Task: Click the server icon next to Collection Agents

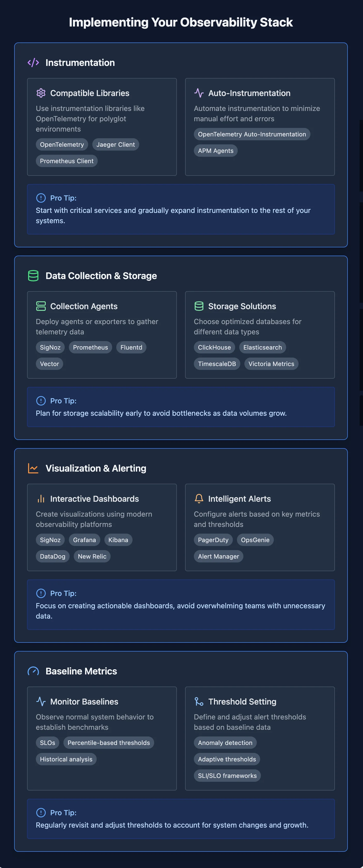Action: pos(41,306)
